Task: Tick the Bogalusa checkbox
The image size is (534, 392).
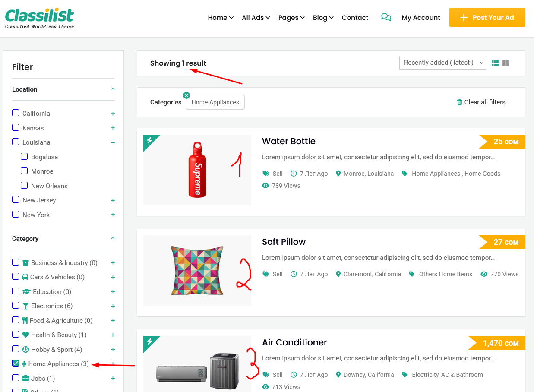Action: pyautogui.click(x=24, y=156)
